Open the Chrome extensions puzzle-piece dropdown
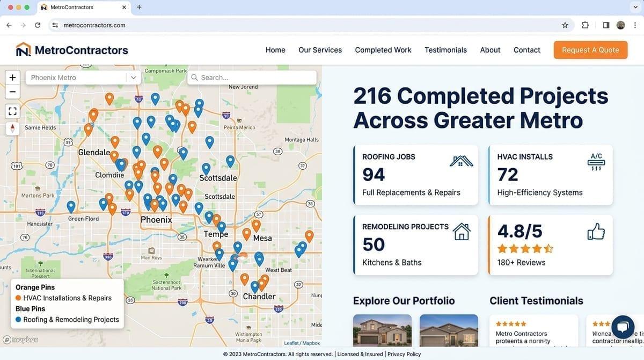 click(x=585, y=25)
